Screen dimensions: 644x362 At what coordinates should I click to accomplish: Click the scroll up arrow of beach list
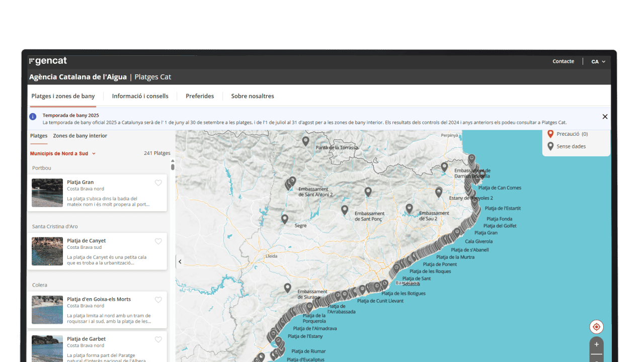tap(173, 160)
